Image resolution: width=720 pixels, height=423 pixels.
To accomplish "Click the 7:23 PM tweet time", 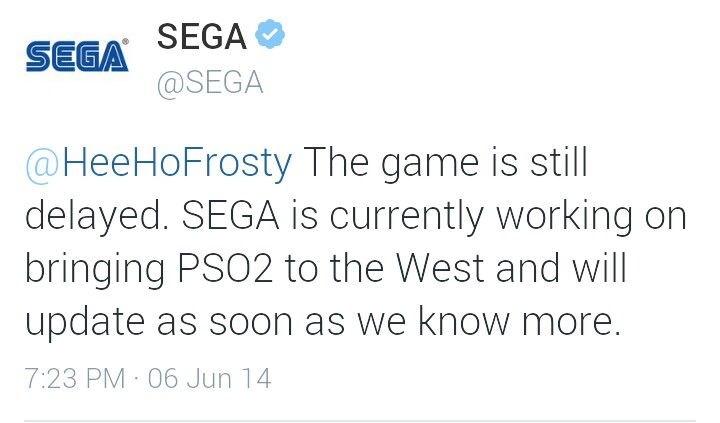I will pos(75,379).
